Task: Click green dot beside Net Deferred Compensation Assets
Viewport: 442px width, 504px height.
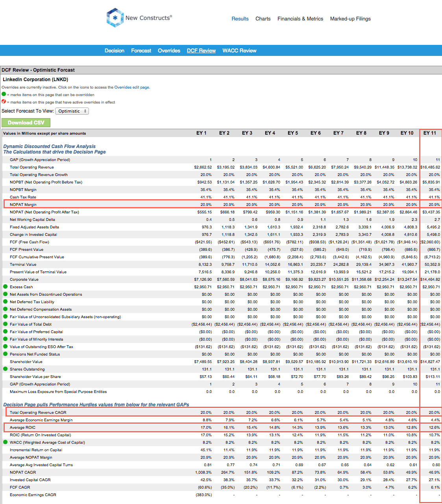Action: click(x=6, y=309)
